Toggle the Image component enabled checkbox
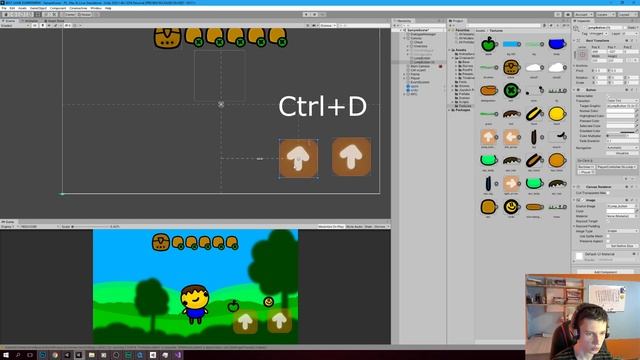640x360 pixels. coord(582,200)
